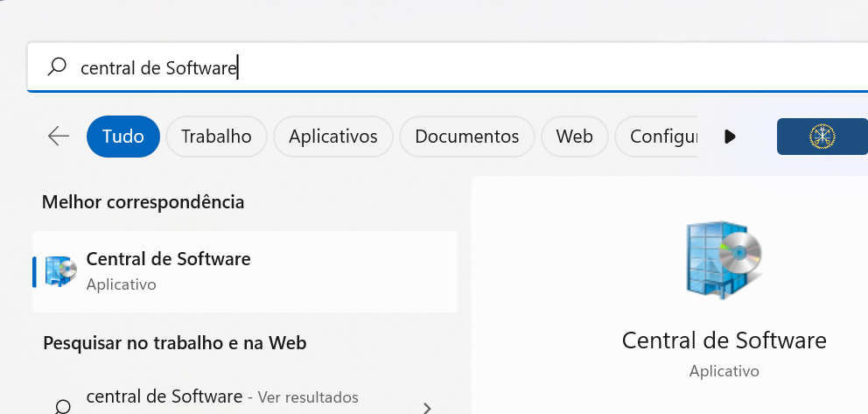
Task: Switch to the Configurações filter tab
Action: [x=656, y=137]
